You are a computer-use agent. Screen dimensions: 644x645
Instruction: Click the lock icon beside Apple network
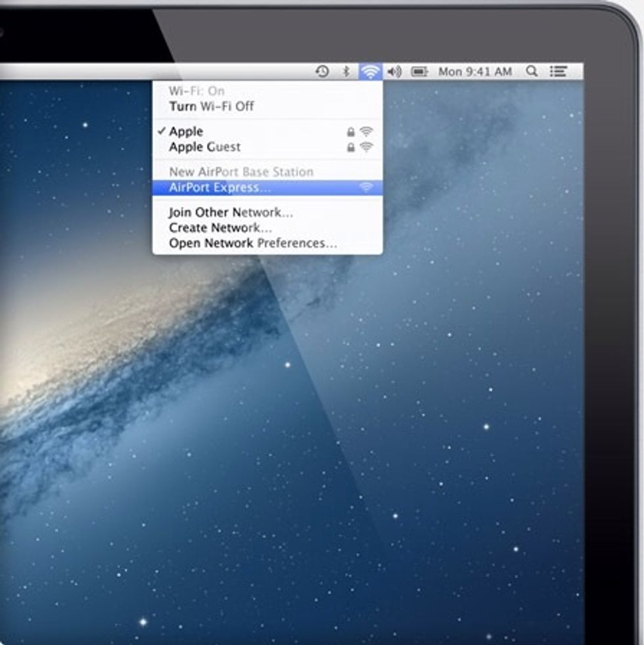[351, 131]
